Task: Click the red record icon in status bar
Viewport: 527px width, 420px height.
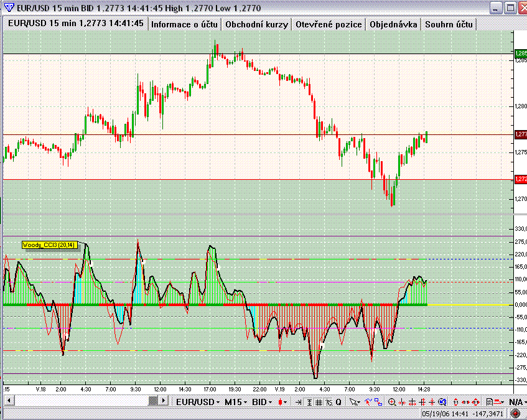Action: 515,414
